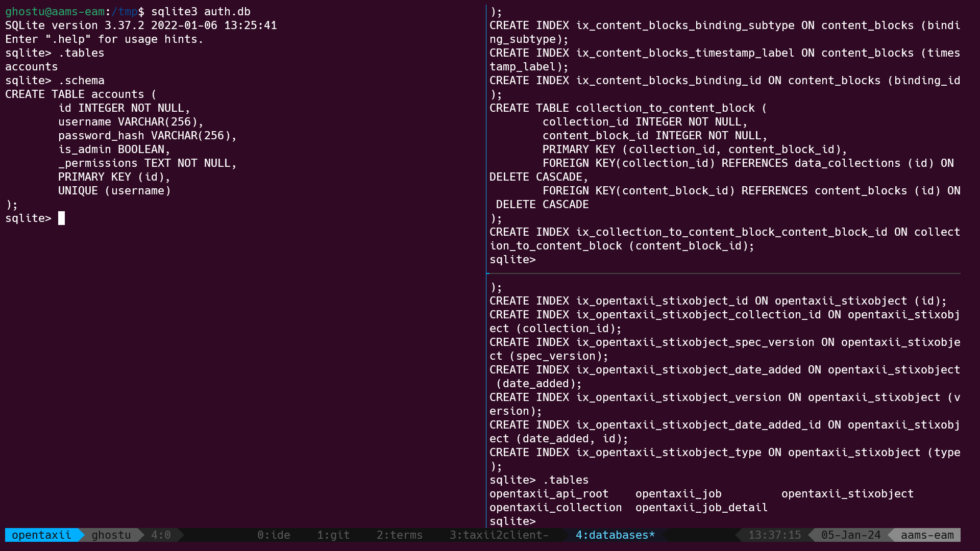
Task: Click the ghostu user segment in status bar
Action: coord(111,535)
